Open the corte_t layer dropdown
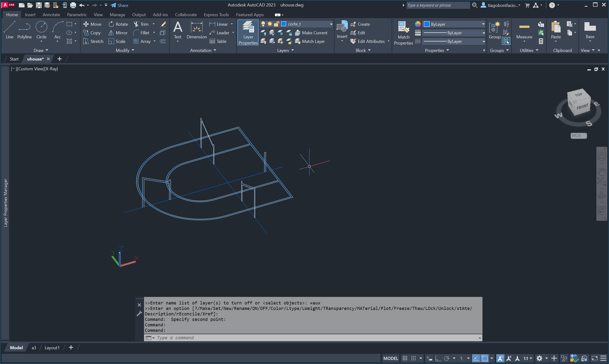Image resolution: width=609 pixels, height=364 pixels. 331,24
